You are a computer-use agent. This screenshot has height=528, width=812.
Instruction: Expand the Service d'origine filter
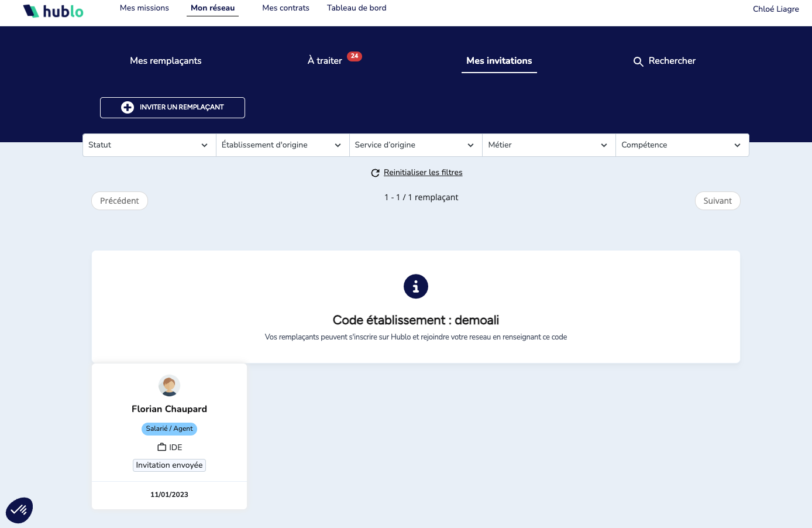click(415, 145)
